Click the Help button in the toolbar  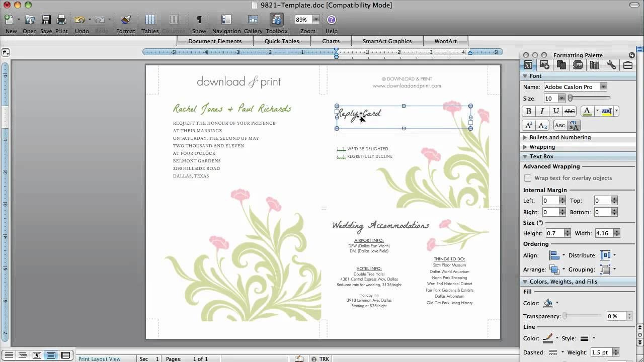pyautogui.click(x=331, y=20)
